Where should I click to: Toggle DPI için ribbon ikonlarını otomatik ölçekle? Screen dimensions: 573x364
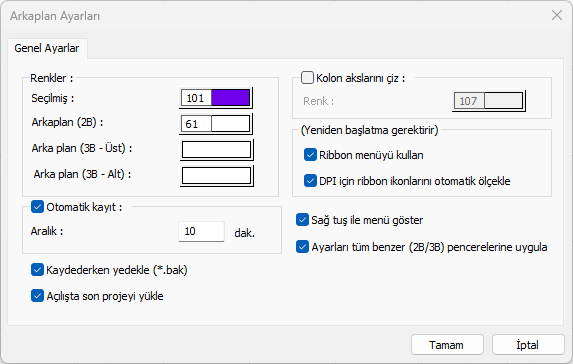click(x=310, y=181)
